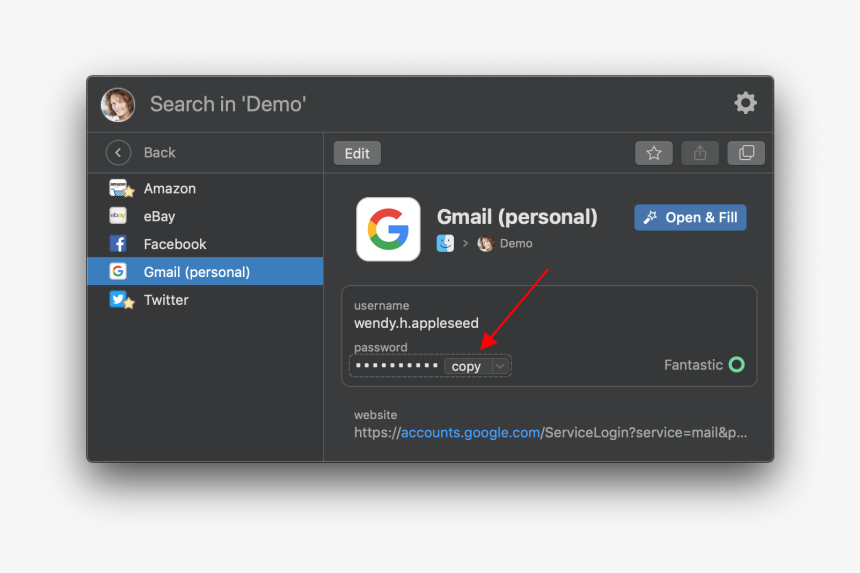
Task: Go back using the arrow icon
Action: pyautogui.click(x=118, y=152)
